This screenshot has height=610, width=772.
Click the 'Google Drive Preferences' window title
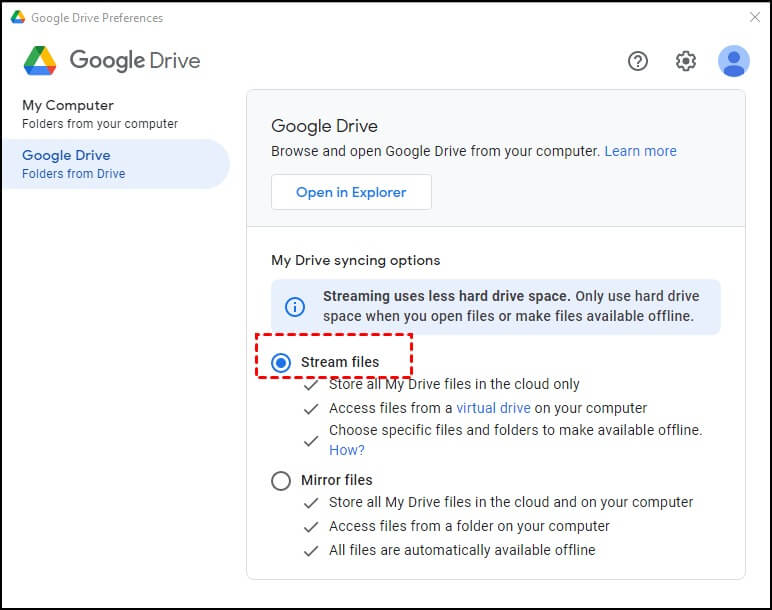[97, 18]
